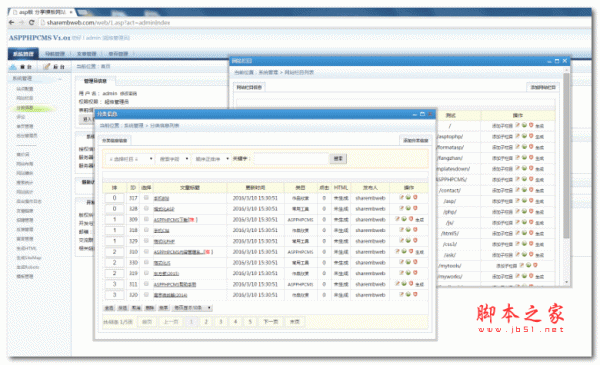This screenshot has height=365, width=600.
Task: Go to page 2 of the article list
Action: [206, 321]
